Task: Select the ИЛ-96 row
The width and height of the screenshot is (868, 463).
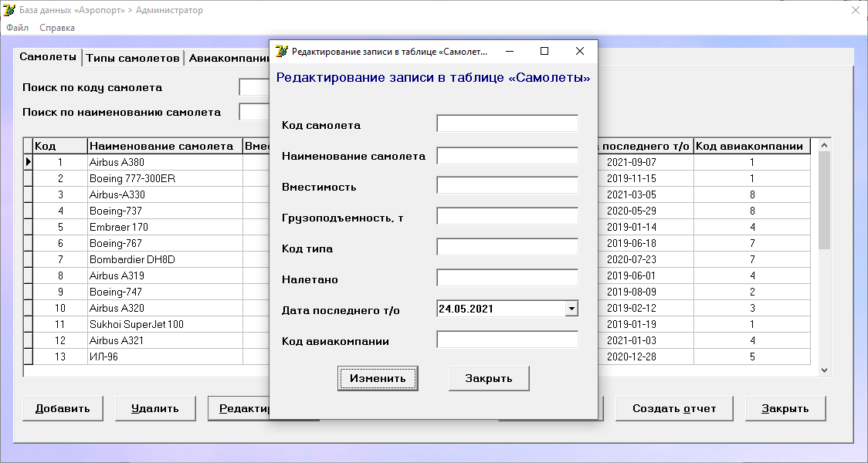Action: pos(165,357)
